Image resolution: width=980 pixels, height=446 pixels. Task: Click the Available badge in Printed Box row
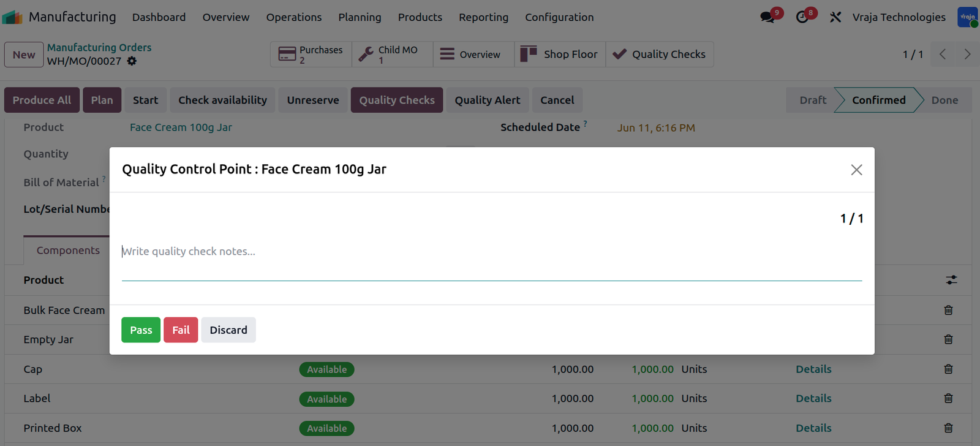pos(326,428)
